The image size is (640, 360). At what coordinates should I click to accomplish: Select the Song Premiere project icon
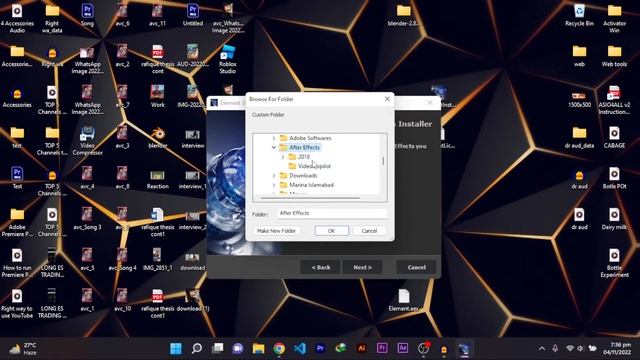87,16
